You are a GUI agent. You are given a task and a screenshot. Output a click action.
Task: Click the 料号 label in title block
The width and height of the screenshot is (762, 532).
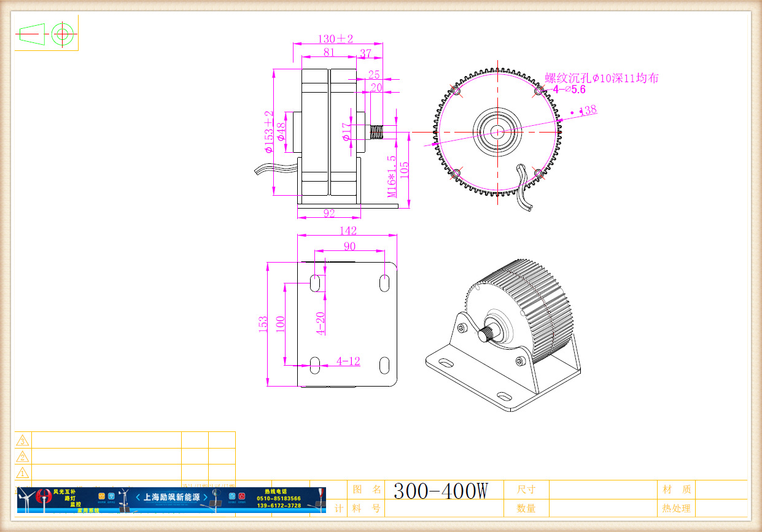pyautogui.click(x=367, y=509)
